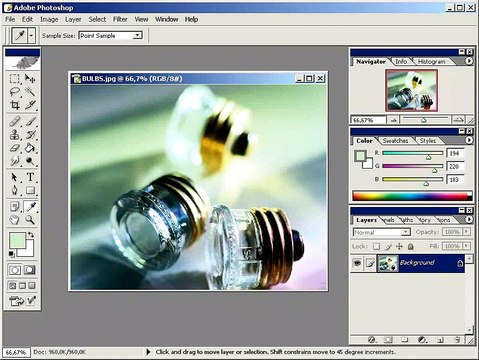This screenshot has height=360, width=479.
Task: Open the Image menu
Action: click(x=49, y=19)
